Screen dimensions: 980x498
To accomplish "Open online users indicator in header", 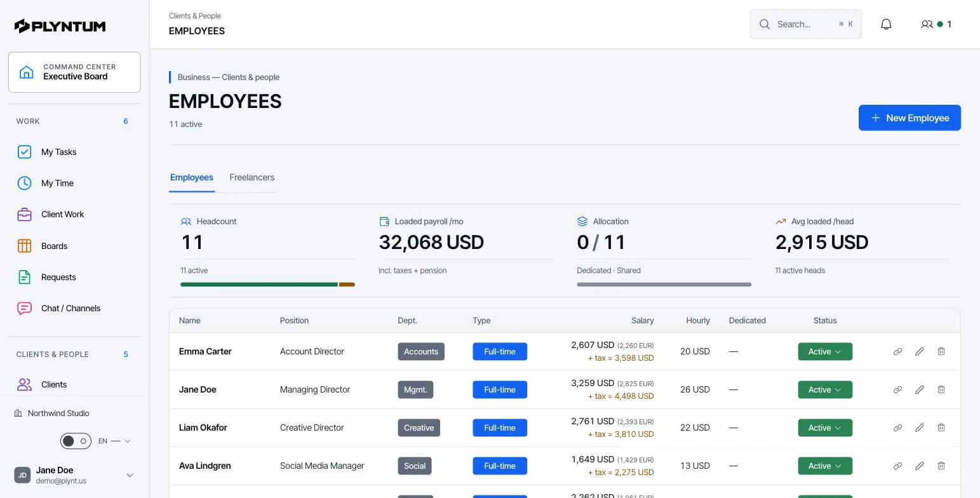I will point(936,24).
